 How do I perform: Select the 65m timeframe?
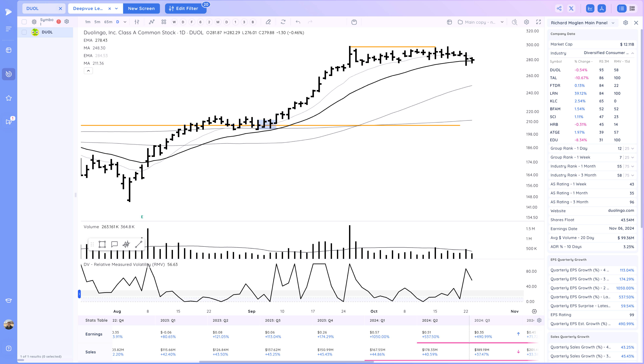[108, 22]
